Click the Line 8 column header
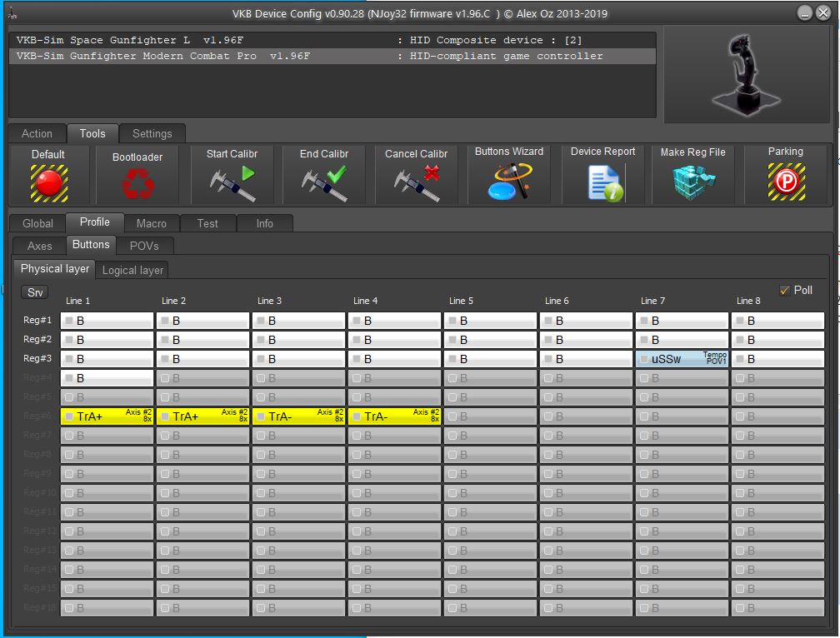 click(748, 301)
